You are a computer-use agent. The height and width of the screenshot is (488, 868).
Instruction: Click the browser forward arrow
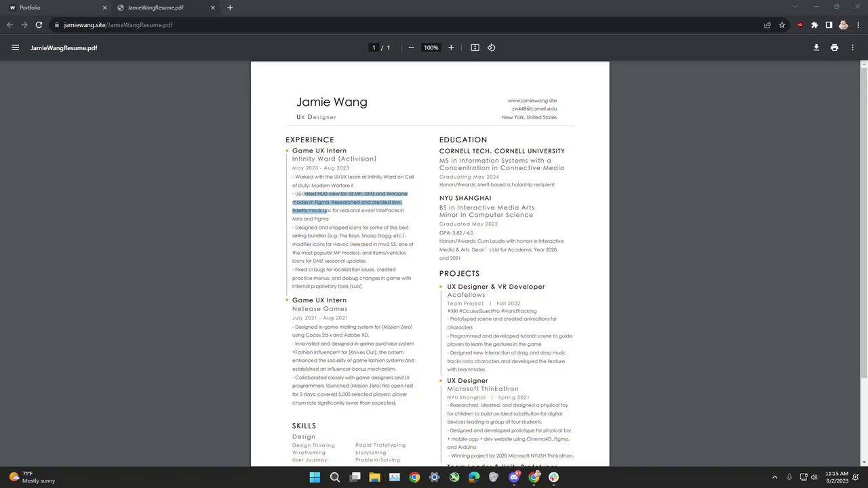click(x=24, y=25)
